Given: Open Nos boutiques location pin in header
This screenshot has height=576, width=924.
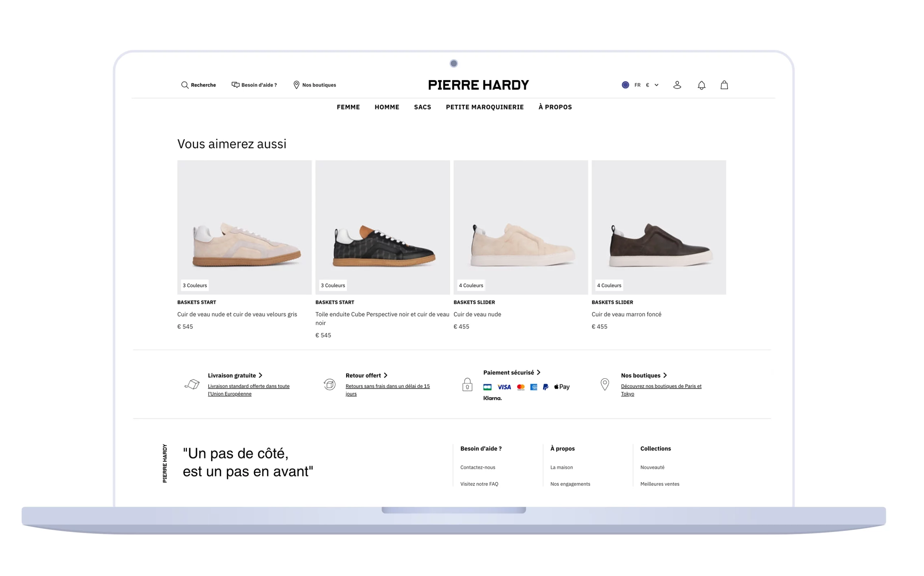Looking at the screenshot, I should pyautogui.click(x=297, y=85).
